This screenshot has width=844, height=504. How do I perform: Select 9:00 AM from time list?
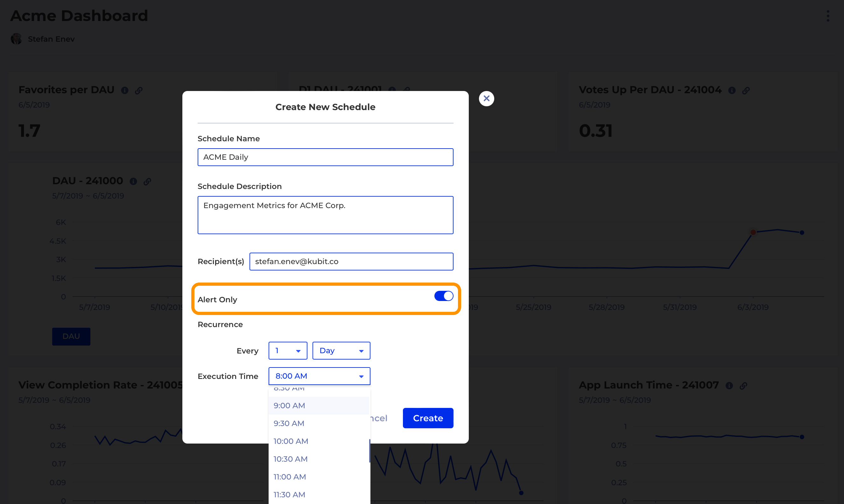pos(289,405)
